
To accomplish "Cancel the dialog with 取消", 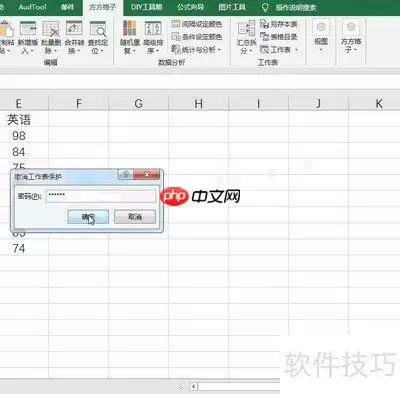I will 135,217.
